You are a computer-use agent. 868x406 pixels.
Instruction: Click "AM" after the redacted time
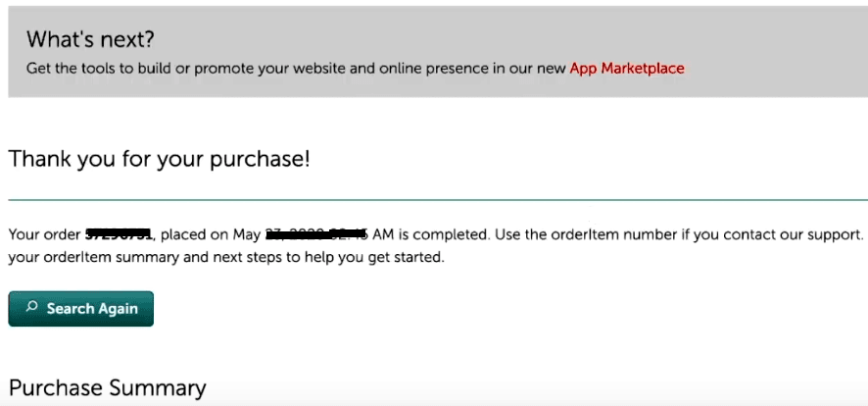384,234
